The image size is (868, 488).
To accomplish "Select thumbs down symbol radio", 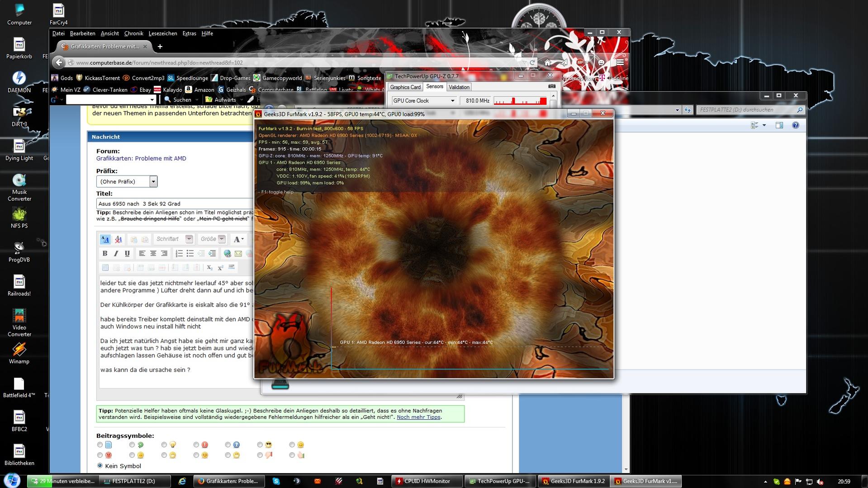I will click(260, 455).
